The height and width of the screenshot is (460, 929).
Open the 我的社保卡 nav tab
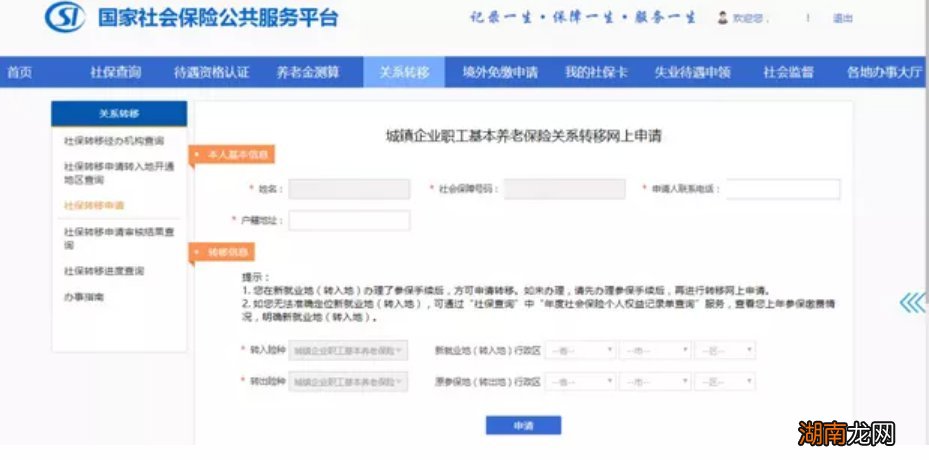(596, 72)
